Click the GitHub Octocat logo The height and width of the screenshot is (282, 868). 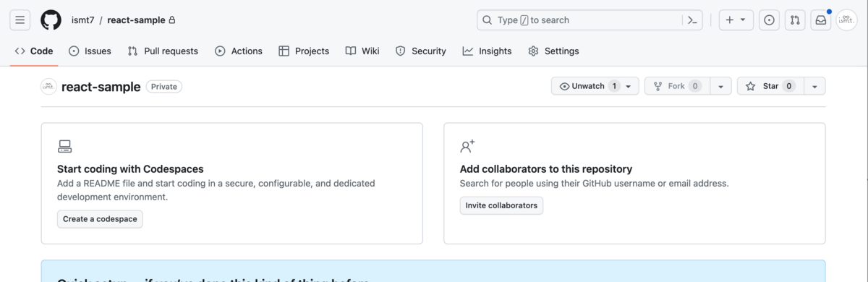click(x=51, y=20)
